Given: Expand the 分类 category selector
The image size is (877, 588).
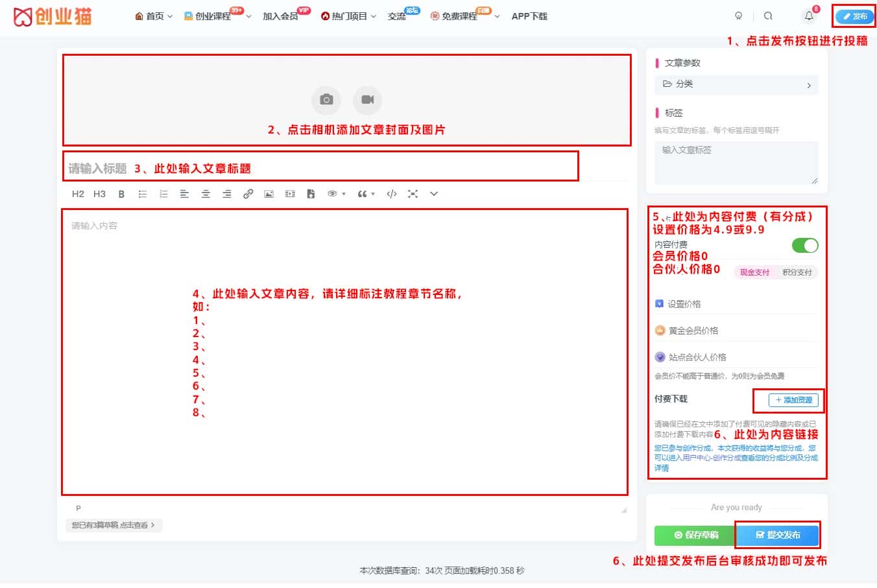Looking at the screenshot, I should click(736, 85).
